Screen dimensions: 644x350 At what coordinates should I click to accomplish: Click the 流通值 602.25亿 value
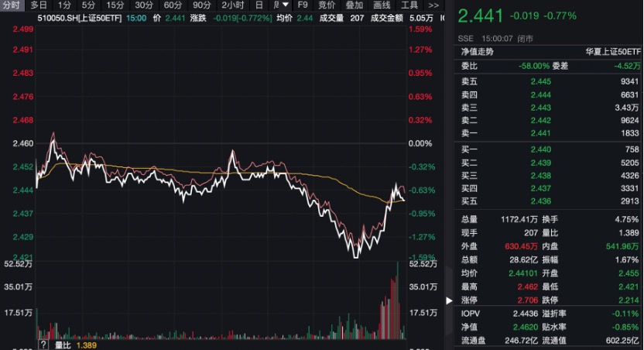622,341
